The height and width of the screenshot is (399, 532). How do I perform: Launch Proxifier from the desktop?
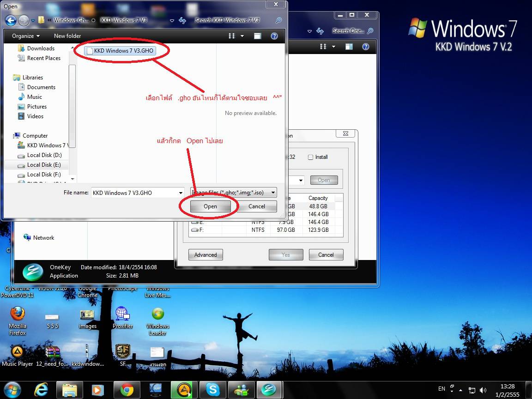coord(122,318)
